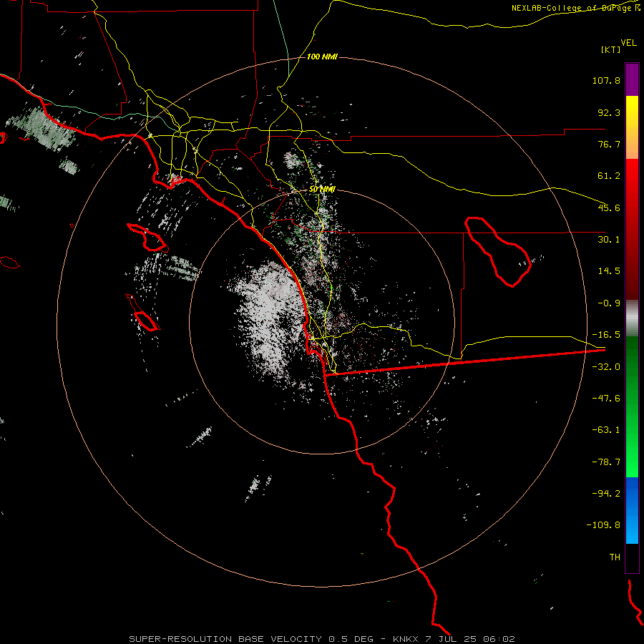Select the -0.9 velocity scale value
The width and height of the screenshot is (644, 644).
(x=609, y=303)
